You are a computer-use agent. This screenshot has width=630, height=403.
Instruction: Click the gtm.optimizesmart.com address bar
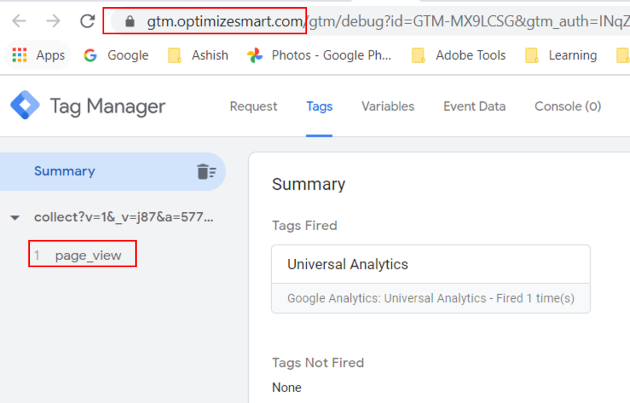click(x=380, y=21)
